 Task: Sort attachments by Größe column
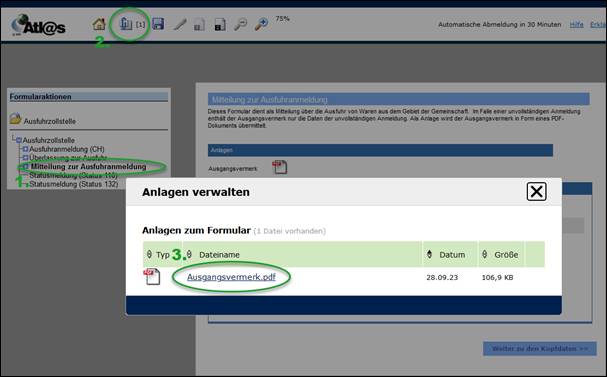pos(506,255)
